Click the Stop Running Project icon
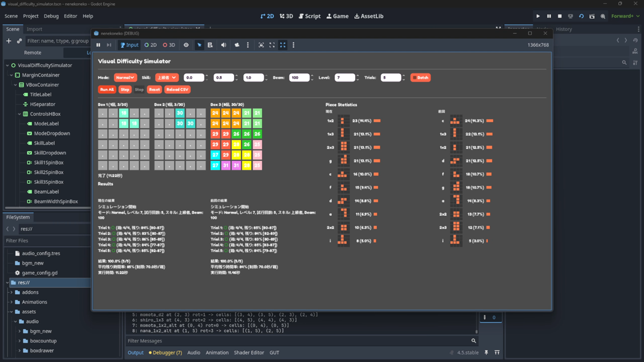This screenshot has height=362, width=644. 560,16
